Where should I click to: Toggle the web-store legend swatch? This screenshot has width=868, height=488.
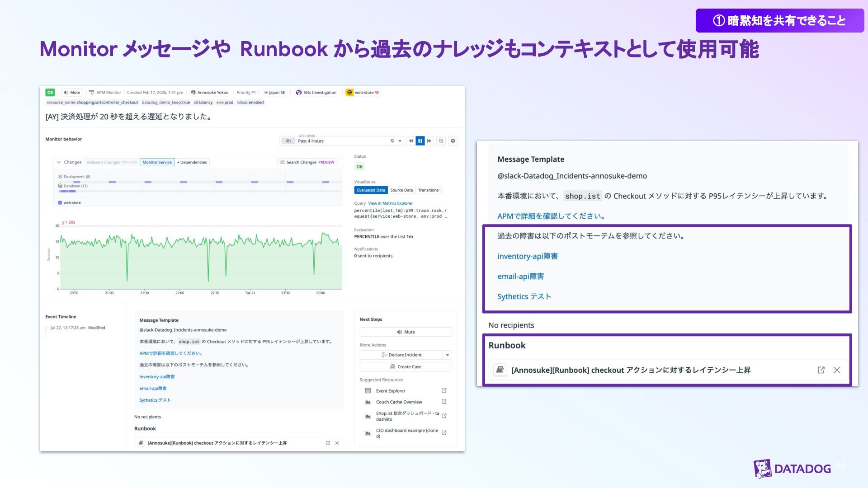60,202
